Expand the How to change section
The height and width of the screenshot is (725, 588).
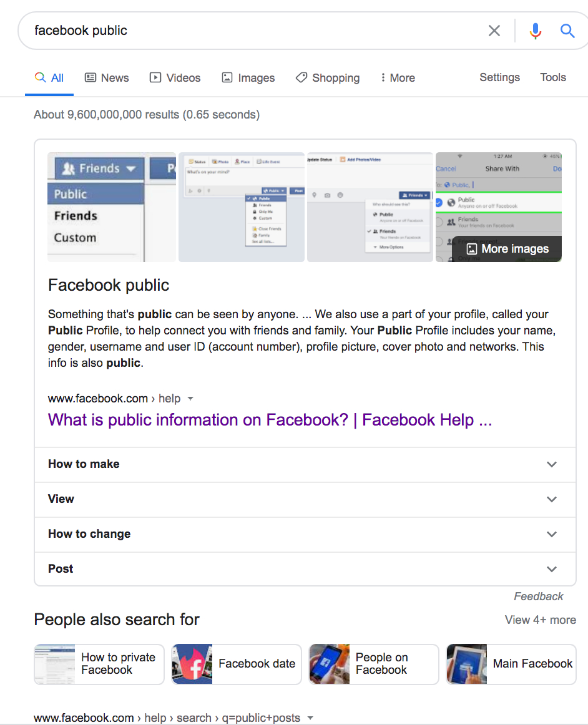click(305, 534)
